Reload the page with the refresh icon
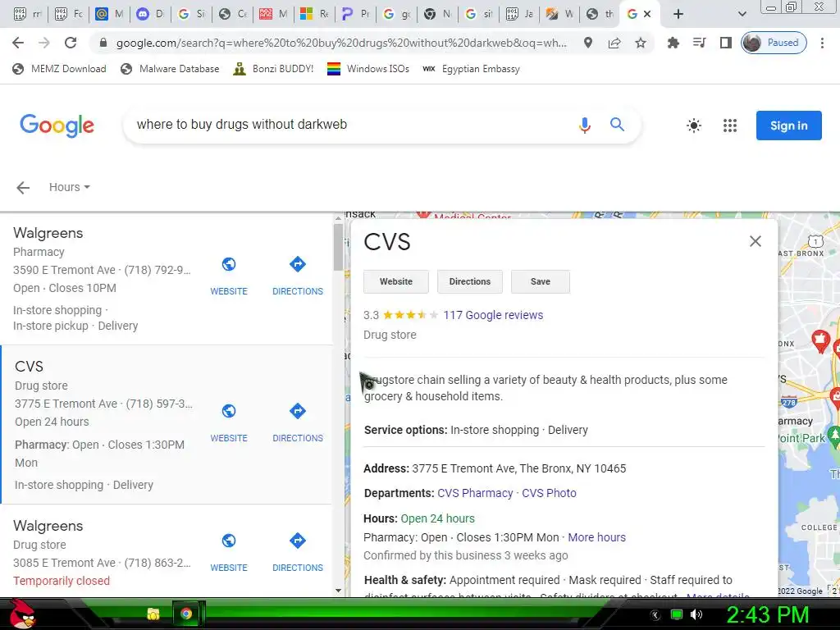This screenshot has width=840, height=630. [71, 43]
